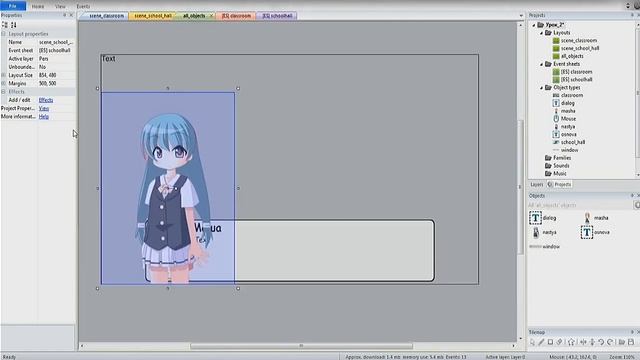Open the [ES] schoolhall event sheet tab
Viewport: 640px width, 360px height.
coord(277,16)
